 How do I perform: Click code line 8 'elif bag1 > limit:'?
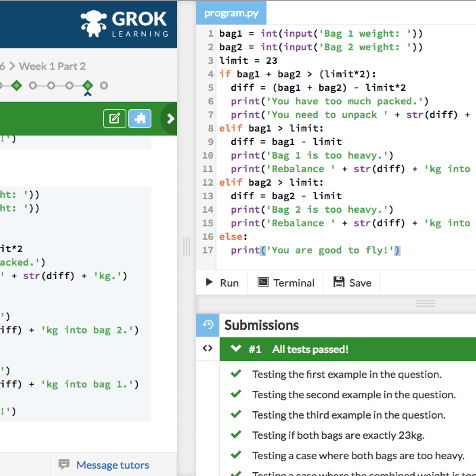[271, 129]
